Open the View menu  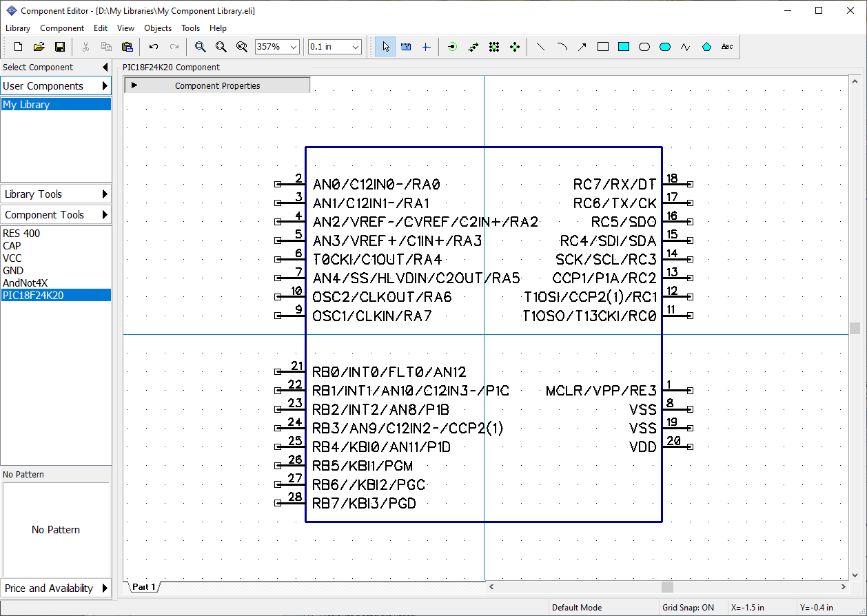[x=126, y=28]
